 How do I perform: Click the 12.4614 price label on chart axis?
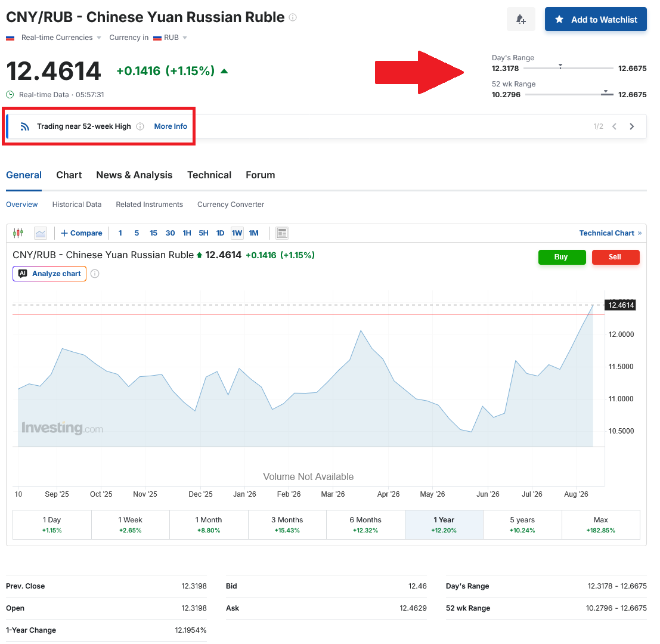tap(621, 305)
